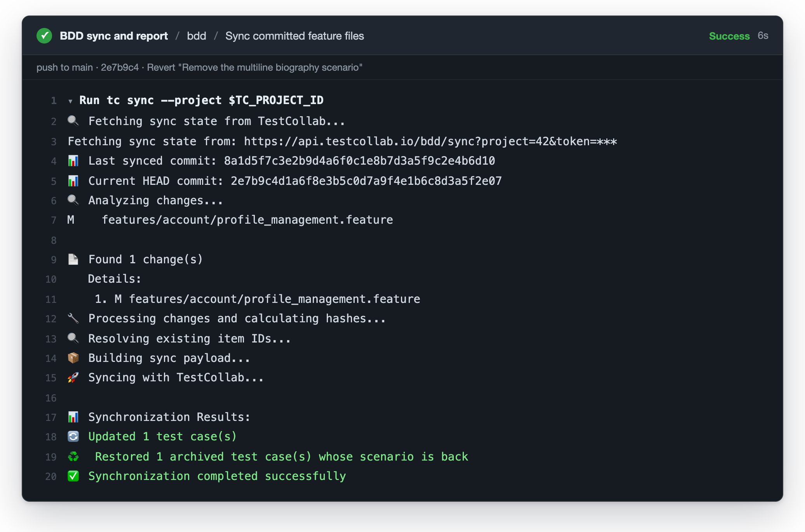Select line number 12
Screen dimensions: 805x532
coord(51,319)
